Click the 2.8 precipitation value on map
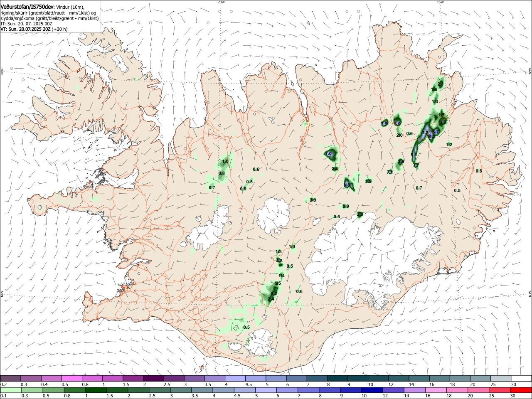The height and width of the screenshot is (399, 532). tap(360, 214)
